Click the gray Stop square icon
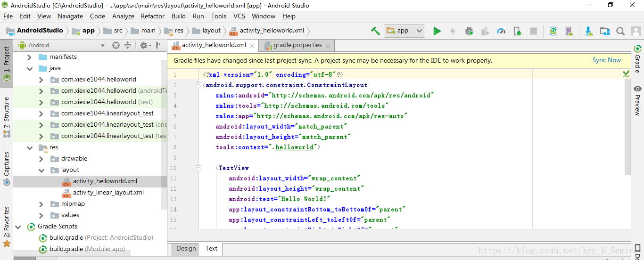 [x=533, y=31]
